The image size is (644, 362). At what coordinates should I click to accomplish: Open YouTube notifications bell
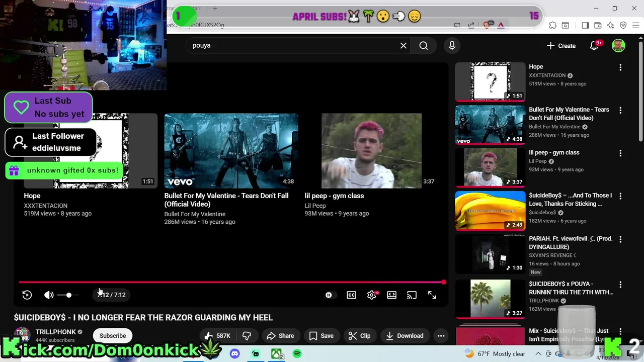click(594, 46)
